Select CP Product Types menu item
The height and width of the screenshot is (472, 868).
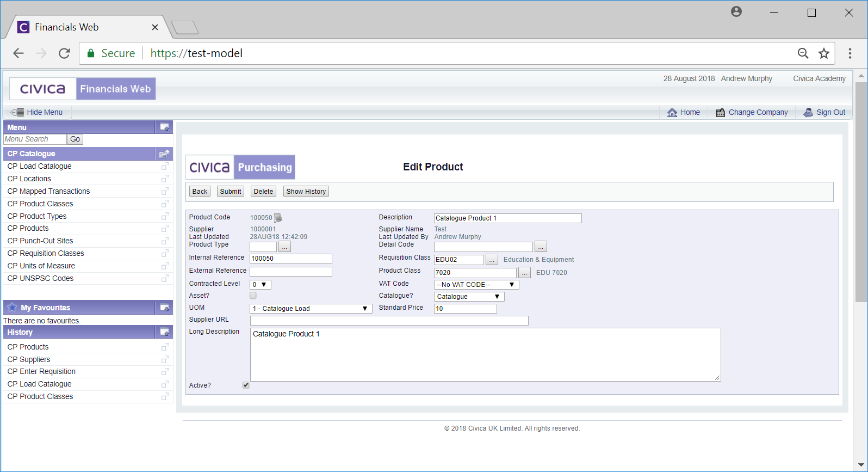(x=37, y=216)
